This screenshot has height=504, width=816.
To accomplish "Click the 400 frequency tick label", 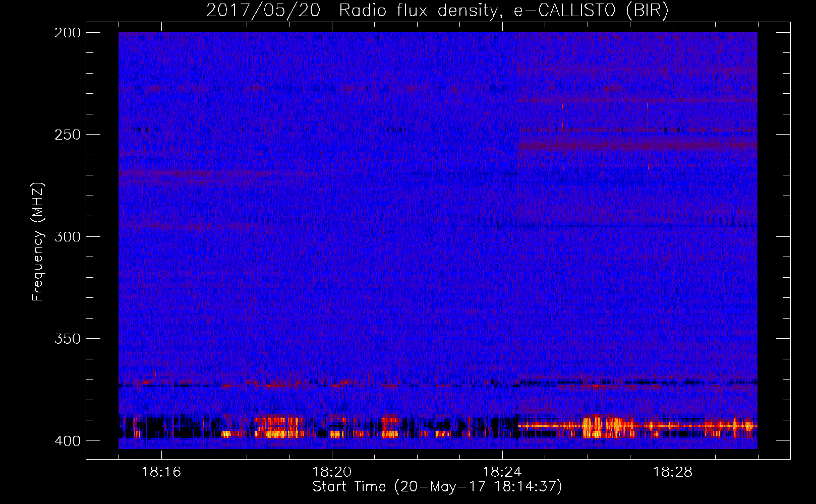I will 68,440.
